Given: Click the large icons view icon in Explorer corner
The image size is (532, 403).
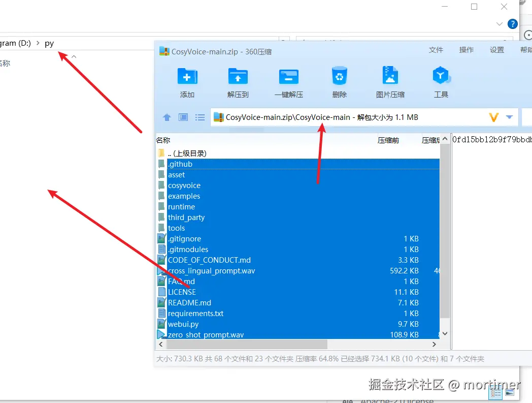Looking at the screenshot, I should [509, 392].
